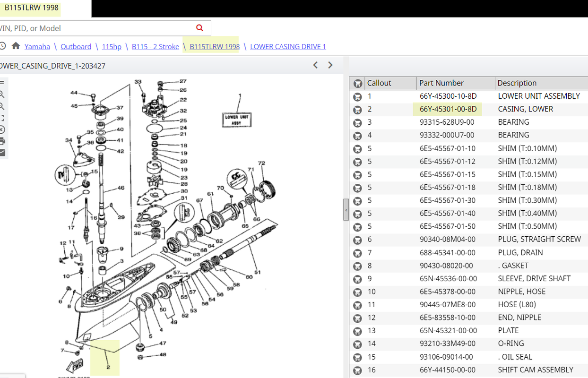Email the diagram with the envelope icon
Viewport: 588px width, 378px height.
tap(2, 153)
